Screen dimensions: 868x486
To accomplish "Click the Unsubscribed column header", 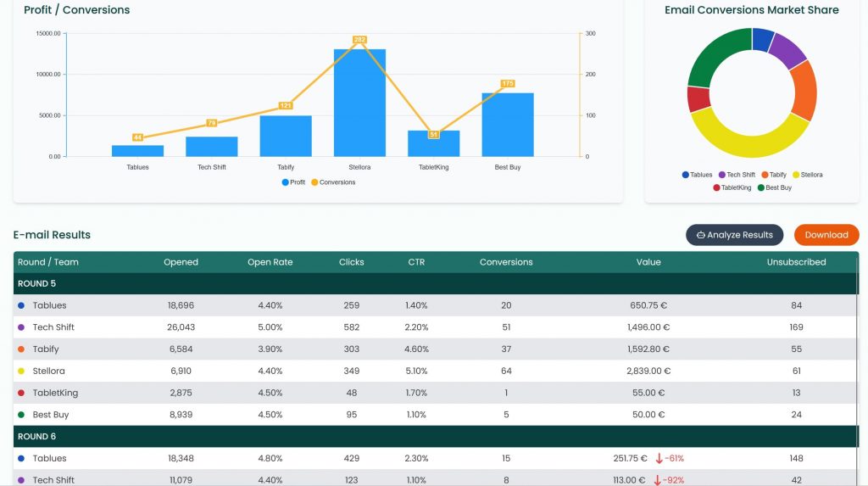I will point(796,262).
